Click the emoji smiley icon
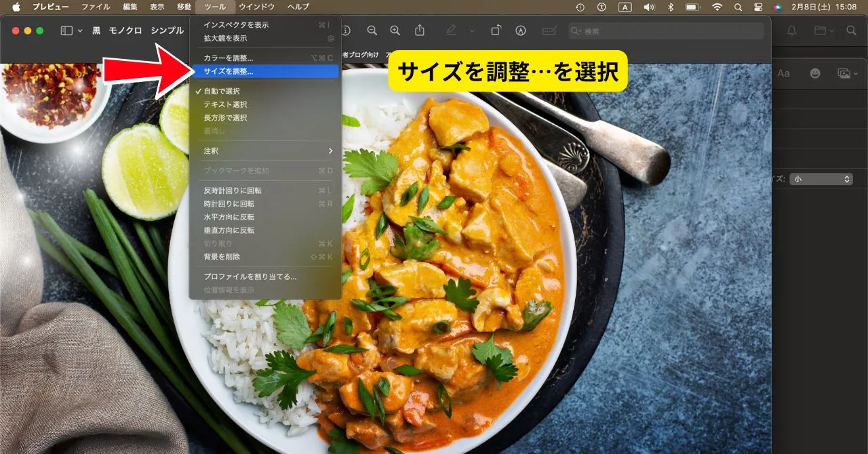Image resolution: width=868 pixels, height=454 pixels. [x=815, y=73]
